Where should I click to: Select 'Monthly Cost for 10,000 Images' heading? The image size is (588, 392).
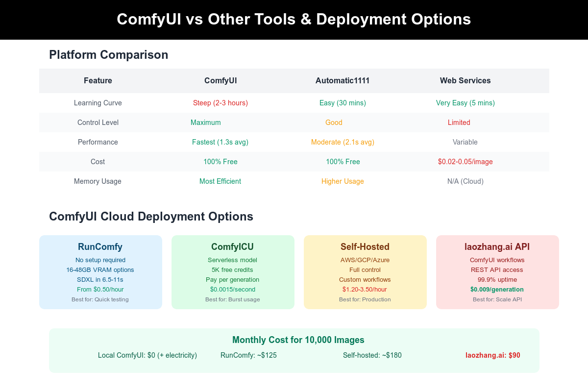click(298, 340)
